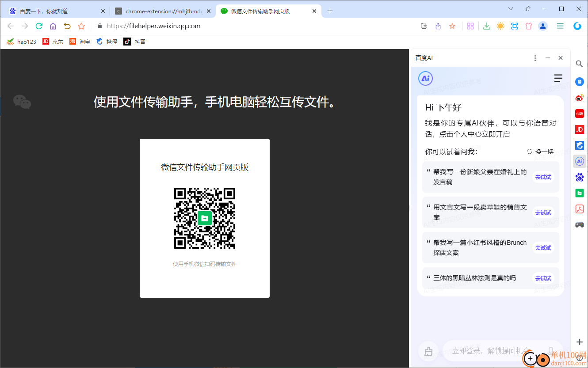This screenshot has height=368, width=588.
Task: Click the broom clear-chat icon
Action: [428, 352]
